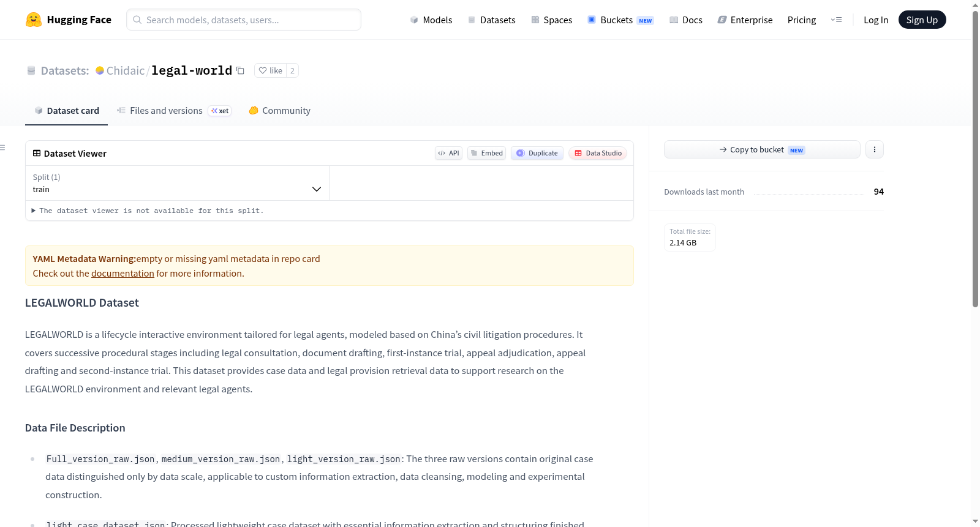Viewport: 980px width, 527px height.
Task: Click the legal-world dataset name link
Action: (x=192, y=70)
